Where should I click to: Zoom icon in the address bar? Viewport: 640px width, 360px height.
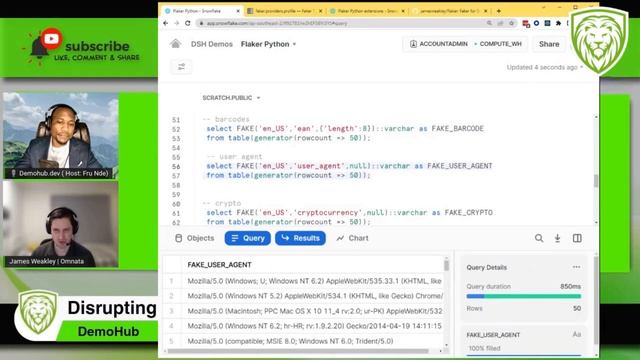(x=489, y=23)
